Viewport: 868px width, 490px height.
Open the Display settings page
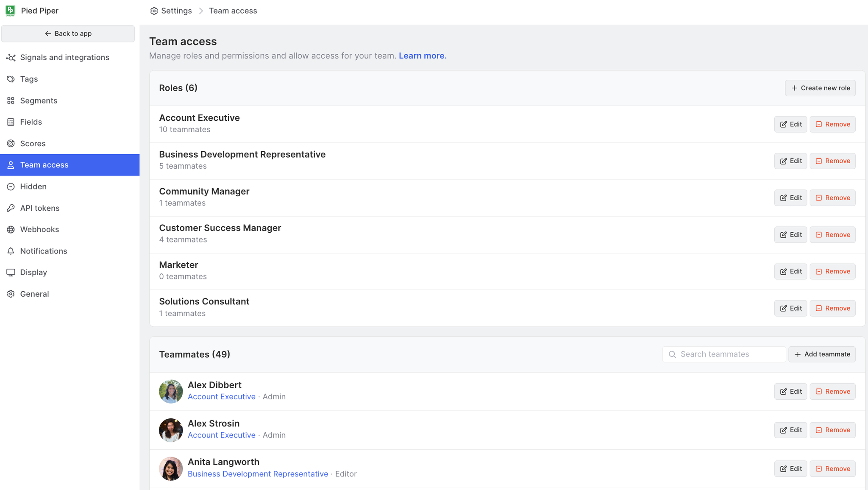33,272
